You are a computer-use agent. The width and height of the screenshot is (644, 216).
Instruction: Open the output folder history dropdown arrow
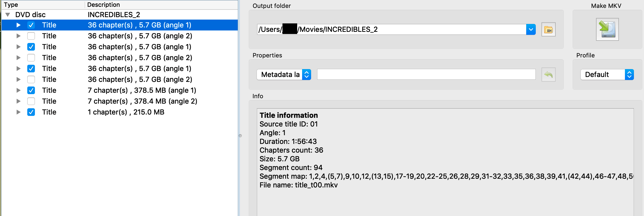(x=531, y=29)
